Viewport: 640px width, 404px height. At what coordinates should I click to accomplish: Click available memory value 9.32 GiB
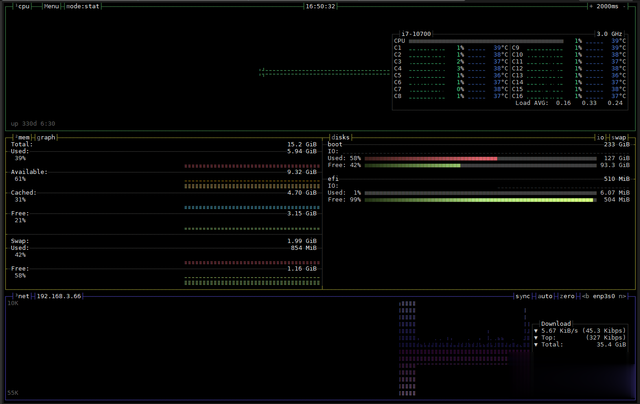click(x=302, y=172)
